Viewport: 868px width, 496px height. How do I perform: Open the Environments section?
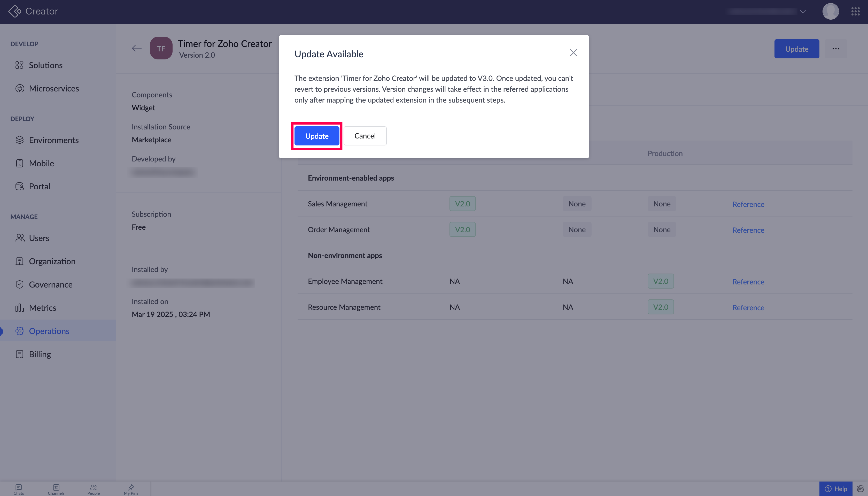pos(53,140)
